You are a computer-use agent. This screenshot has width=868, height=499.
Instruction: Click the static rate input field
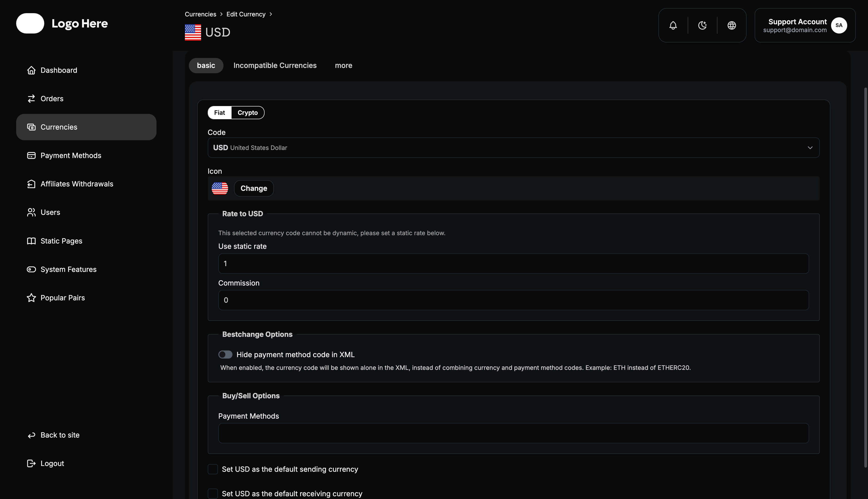tap(513, 263)
